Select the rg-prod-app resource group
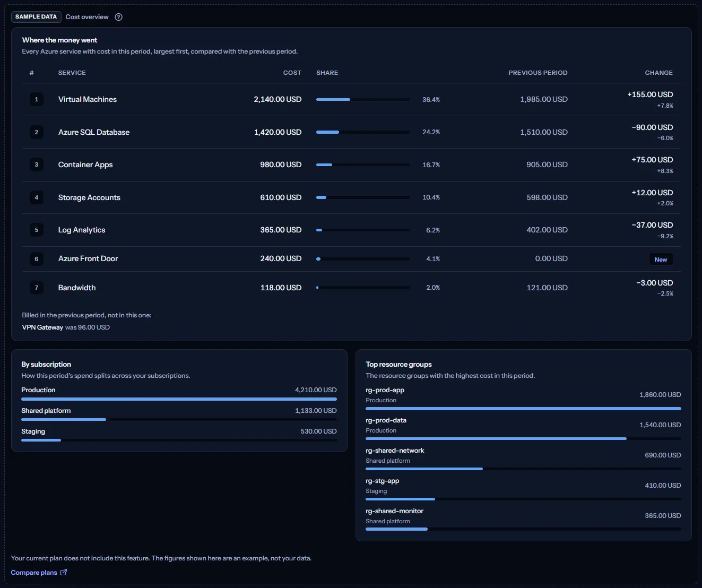The height and width of the screenshot is (588, 702). click(385, 390)
